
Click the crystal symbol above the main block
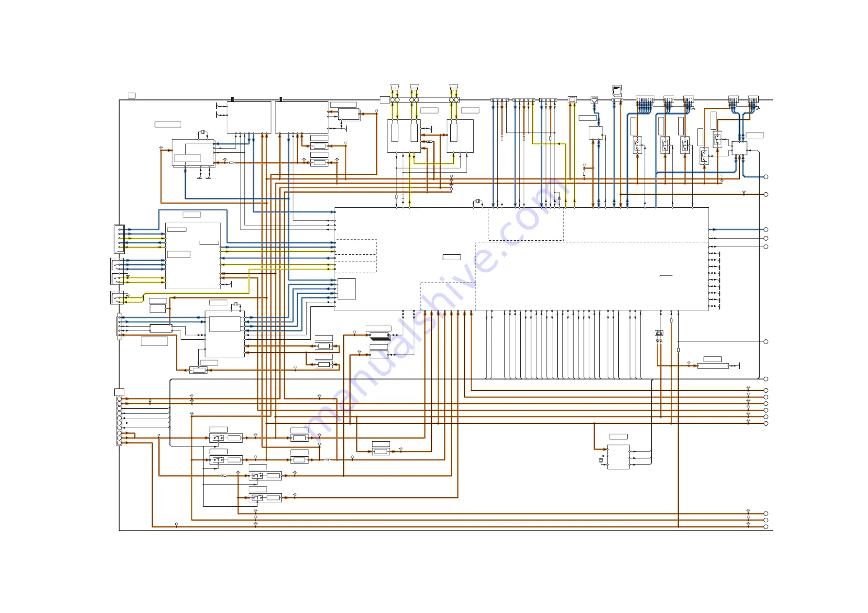point(477,201)
